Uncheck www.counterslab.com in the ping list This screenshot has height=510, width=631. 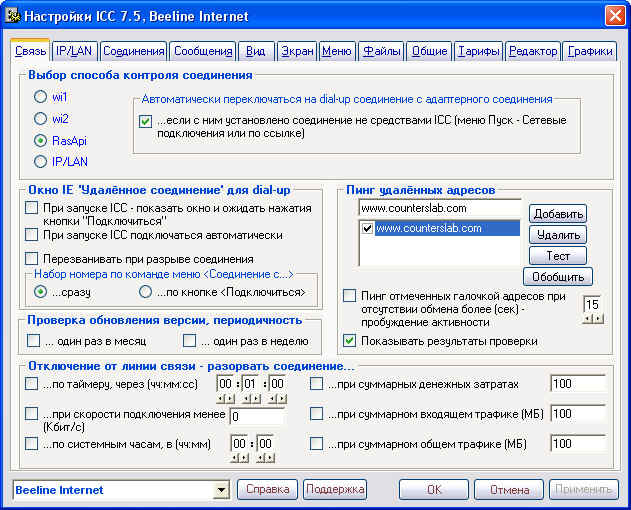pos(367,228)
